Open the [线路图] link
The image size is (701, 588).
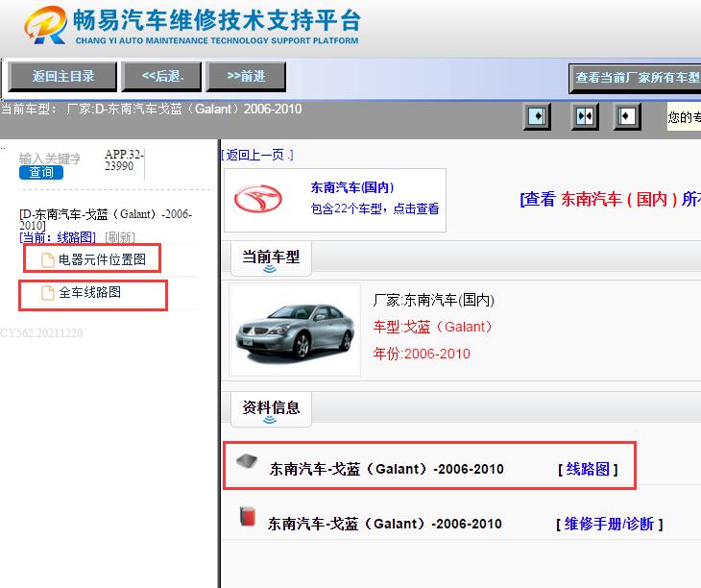click(x=588, y=469)
